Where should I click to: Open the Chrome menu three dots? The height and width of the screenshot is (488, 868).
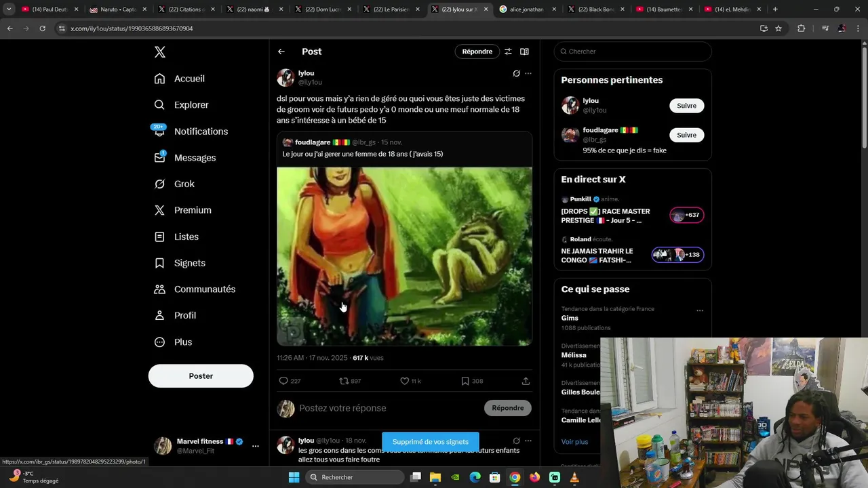click(x=858, y=28)
